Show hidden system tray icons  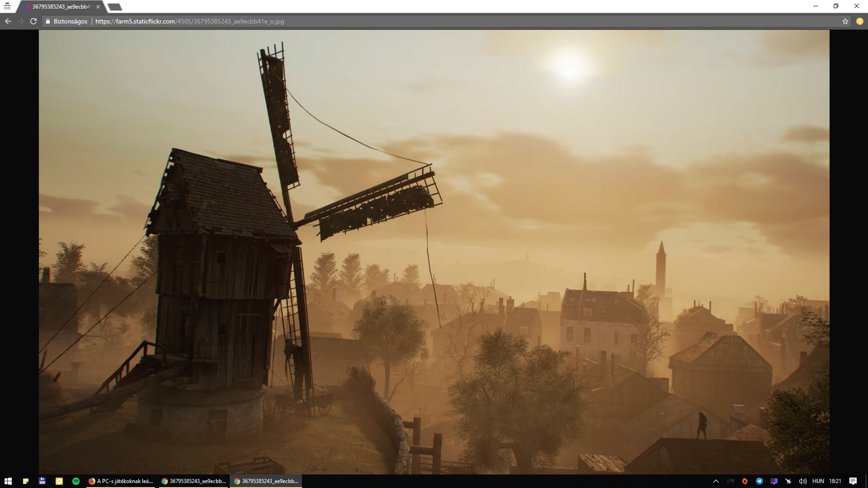(x=716, y=481)
